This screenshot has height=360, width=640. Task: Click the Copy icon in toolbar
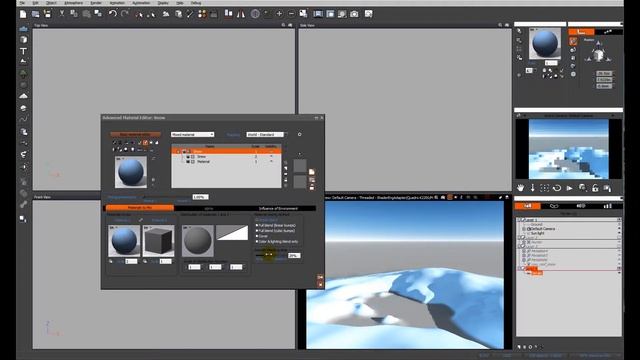(74, 14)
